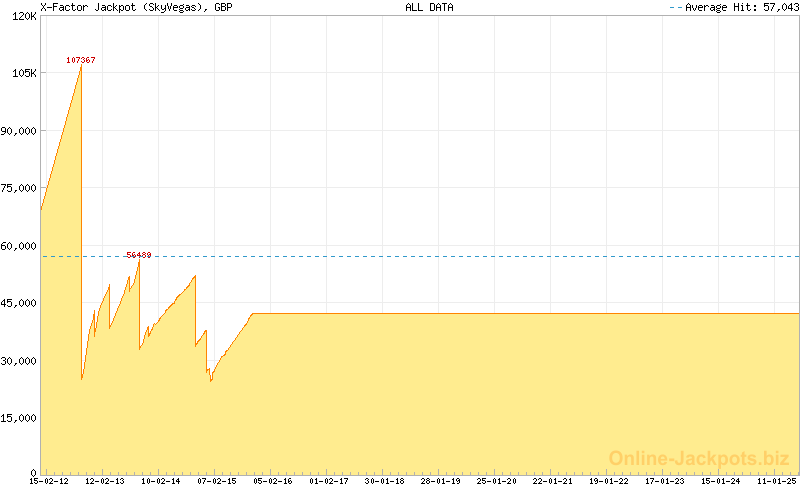This screenshot has height=490, width=800.
Task: Select the 75,000 y-axis tick label
Action: click(19, 188)
